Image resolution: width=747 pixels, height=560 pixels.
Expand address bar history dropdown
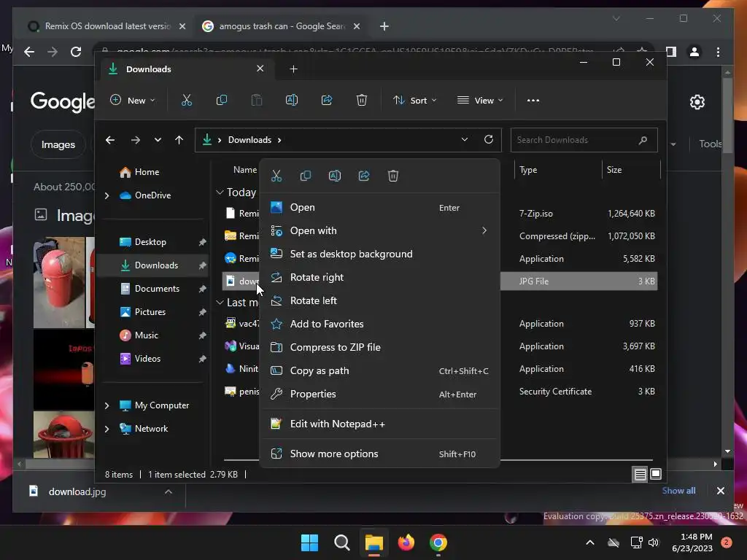click(465, 139)
